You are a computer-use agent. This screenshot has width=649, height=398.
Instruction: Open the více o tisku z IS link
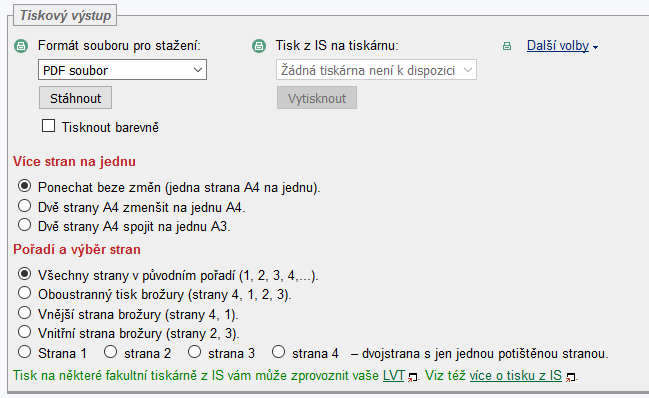(x=515, y=376)
